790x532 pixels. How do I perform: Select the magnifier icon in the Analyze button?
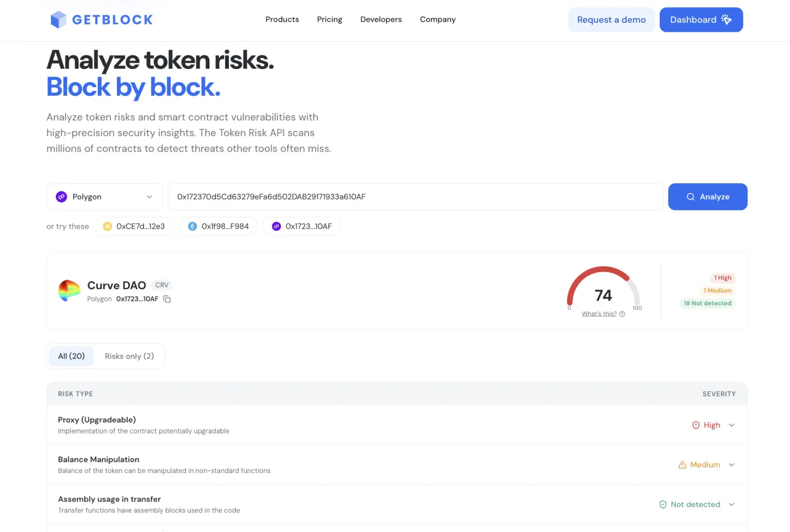click(x=690, y=197)
